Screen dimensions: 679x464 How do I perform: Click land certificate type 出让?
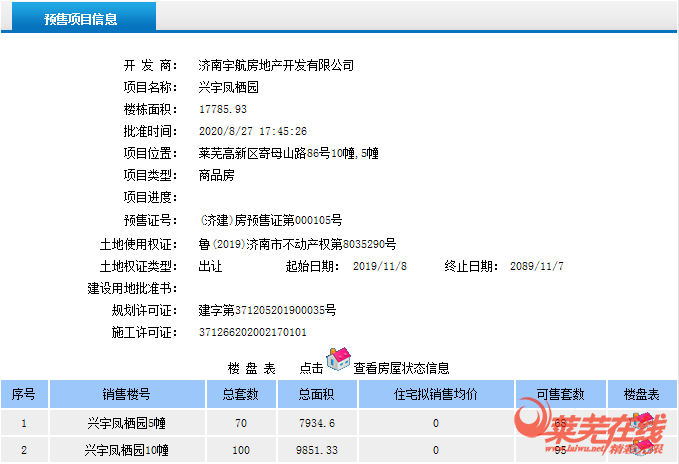point(210,266)
